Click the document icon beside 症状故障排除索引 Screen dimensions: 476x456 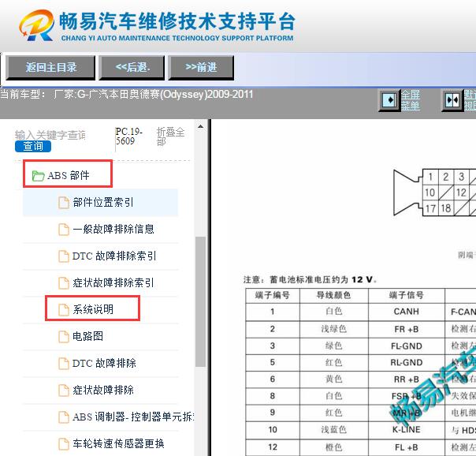64,283
